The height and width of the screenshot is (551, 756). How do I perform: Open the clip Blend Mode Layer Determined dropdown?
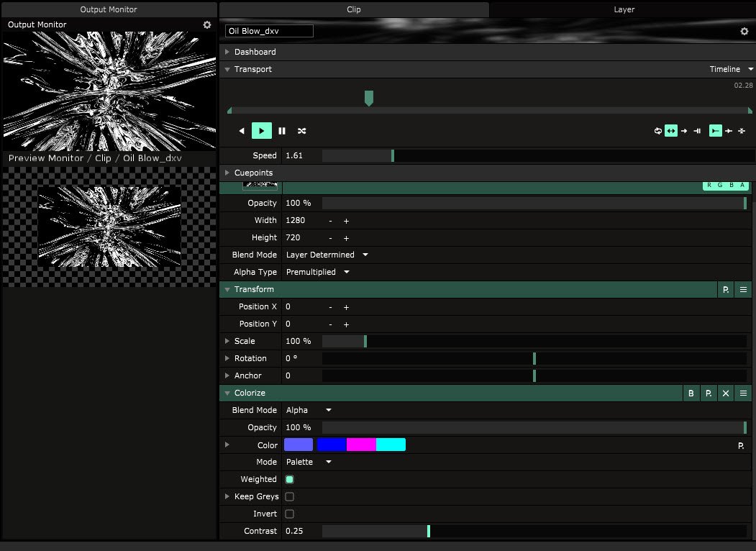click(327, 255)
